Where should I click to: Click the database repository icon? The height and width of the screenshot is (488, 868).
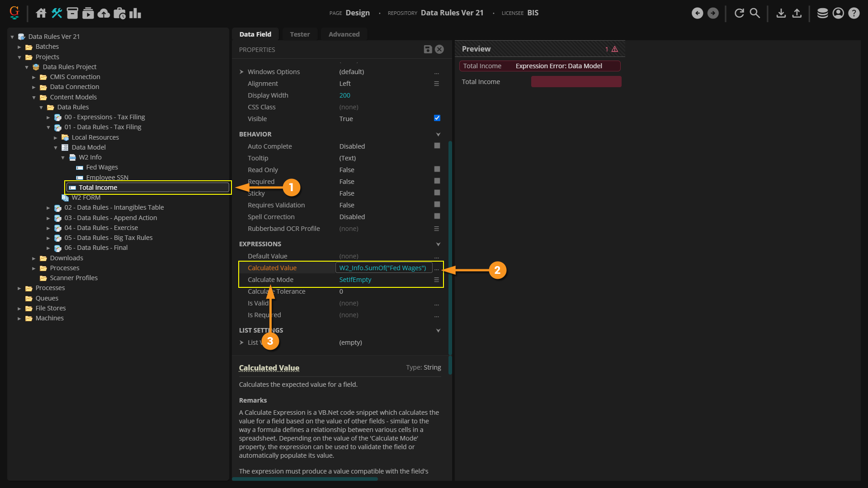[x=822, y=13]
